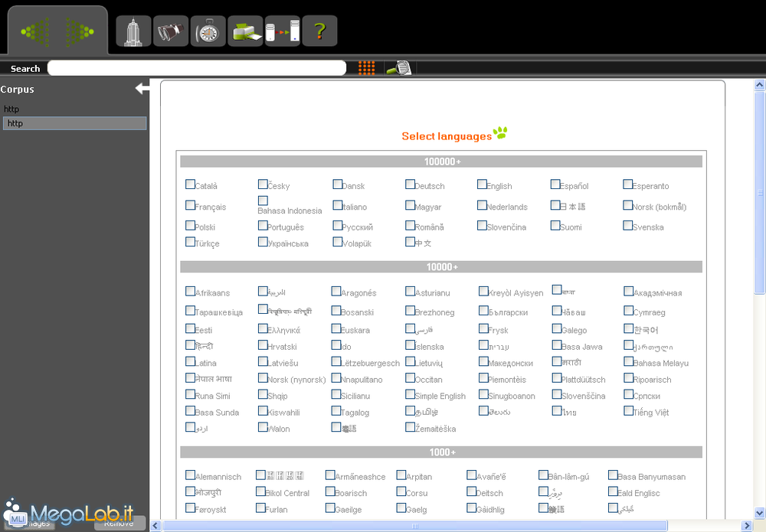Check the Bahasa Indonesia checkbox
The width and height of the screenshot is (766, 532).
tap(263, 201)
